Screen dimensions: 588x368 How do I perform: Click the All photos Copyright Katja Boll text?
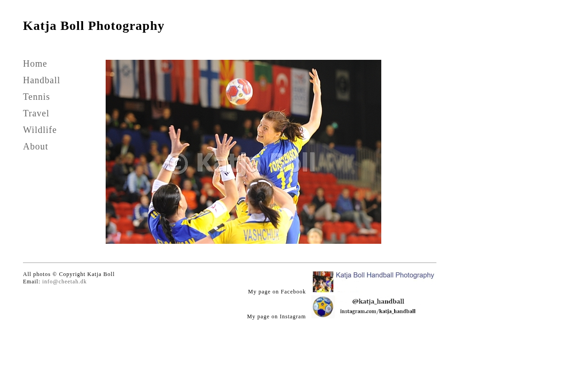coord(69,274)
